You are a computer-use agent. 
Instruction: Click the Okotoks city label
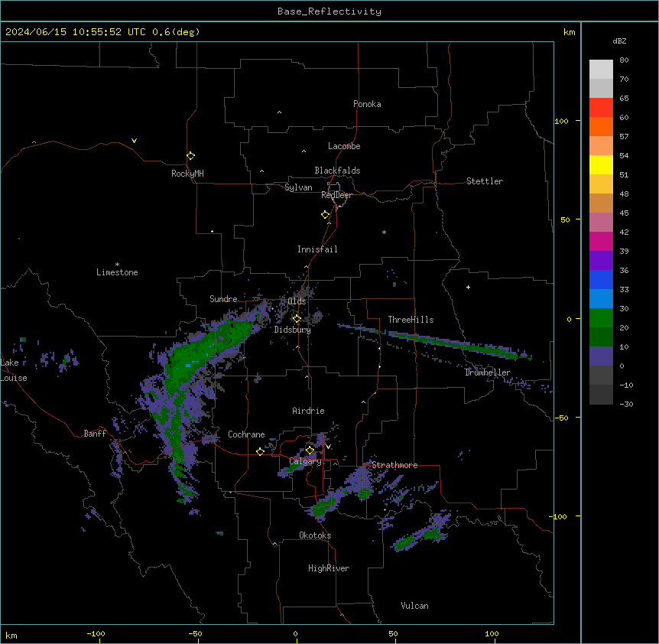tap(315, 535)
